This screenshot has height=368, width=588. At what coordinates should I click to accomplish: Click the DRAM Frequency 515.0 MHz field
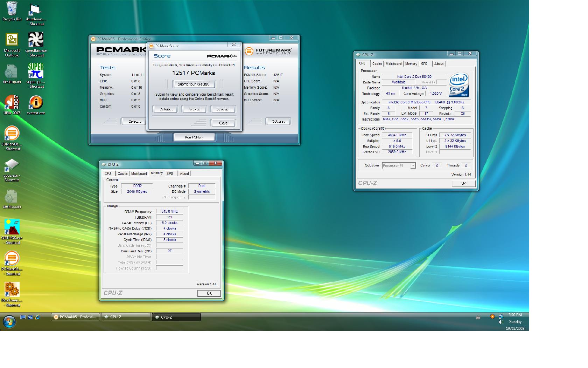[169, 212]
